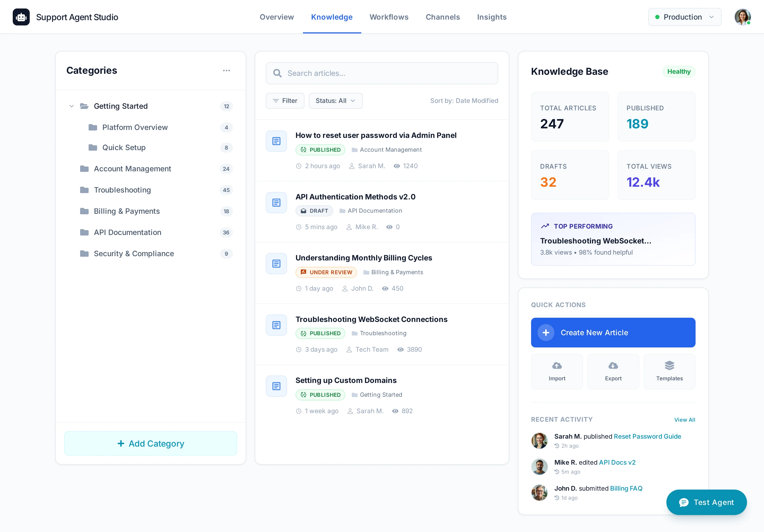Open the Filter options button
The height and width of the screenshot is (532, 764).
(285, 101)
